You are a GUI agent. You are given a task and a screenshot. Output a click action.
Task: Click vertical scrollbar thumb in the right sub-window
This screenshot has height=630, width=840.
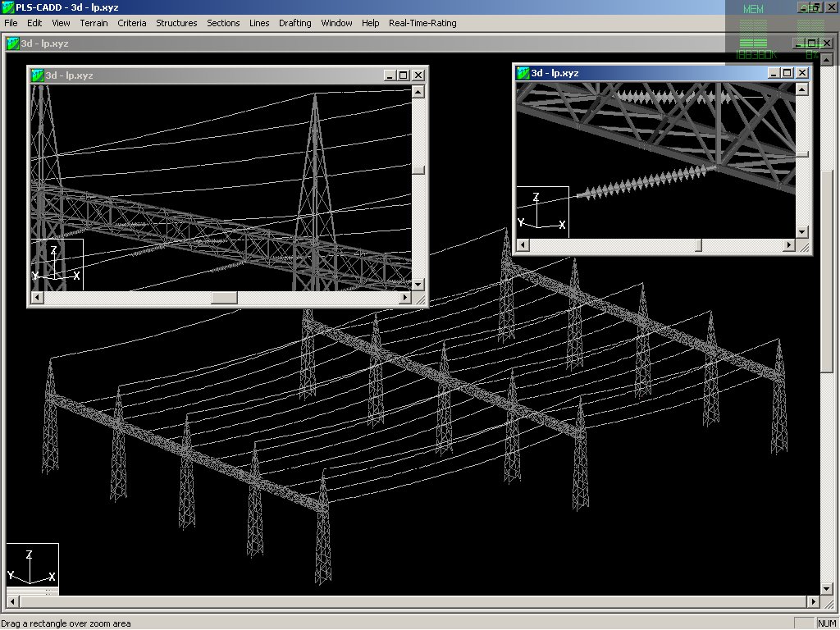tap(801, 154)
